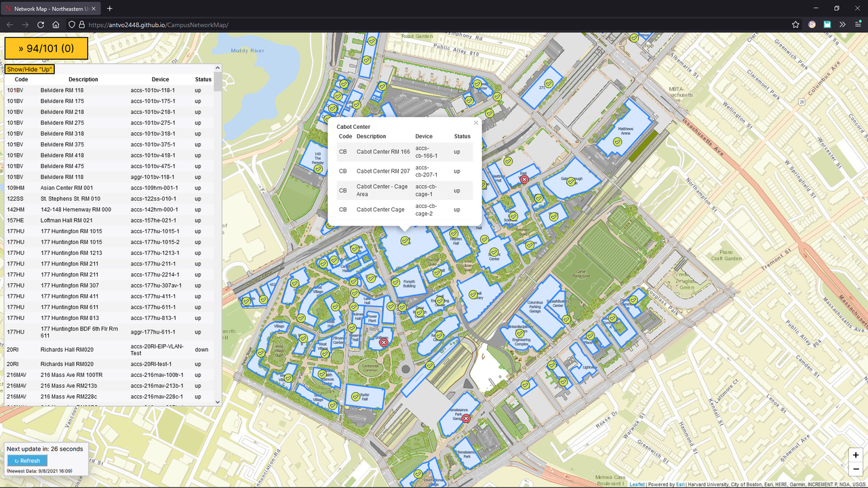Select the Network Map browser tab
The height and width of the screenshot is (488, 868).
52,8
